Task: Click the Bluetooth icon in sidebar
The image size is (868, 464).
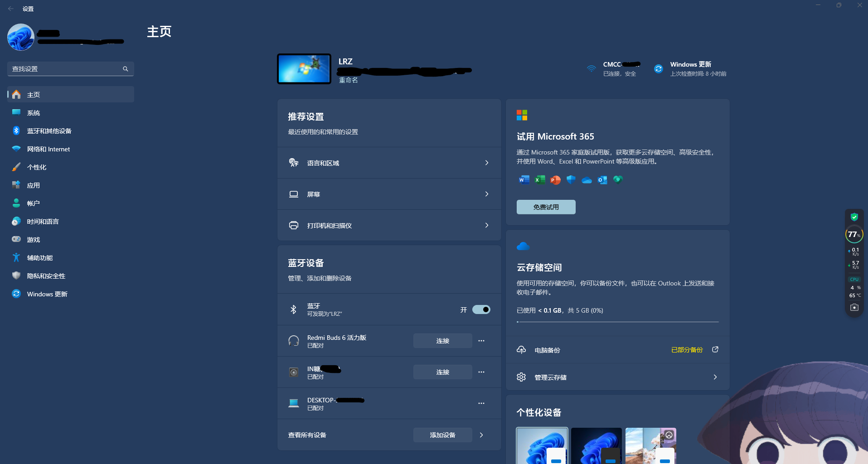Action: tap(16, 131)
